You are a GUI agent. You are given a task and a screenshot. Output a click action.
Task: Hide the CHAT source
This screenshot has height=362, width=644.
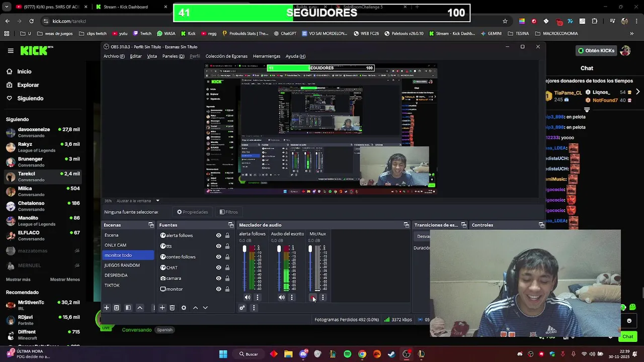[218, 267]
